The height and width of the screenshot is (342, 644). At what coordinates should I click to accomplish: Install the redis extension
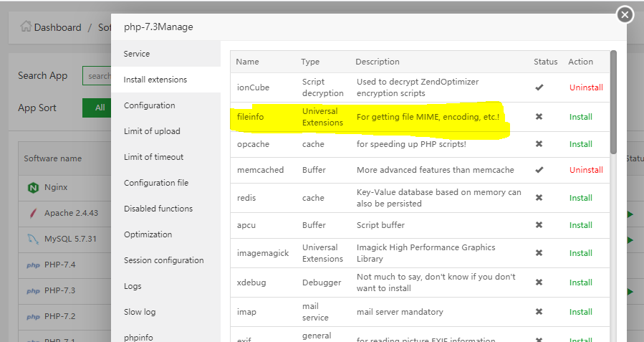tap(580, 198)
